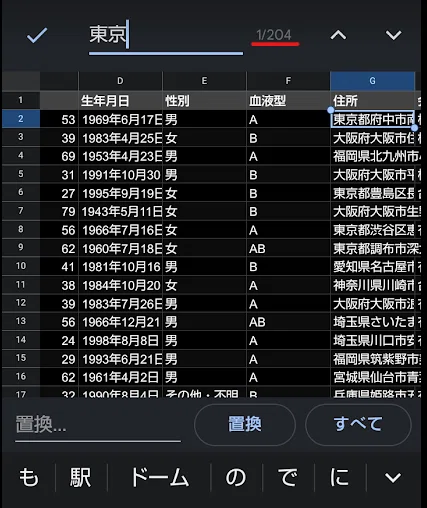The width and height of the screenshot is (427, 508).
Task: Select column E header
Action: (204, 81)
